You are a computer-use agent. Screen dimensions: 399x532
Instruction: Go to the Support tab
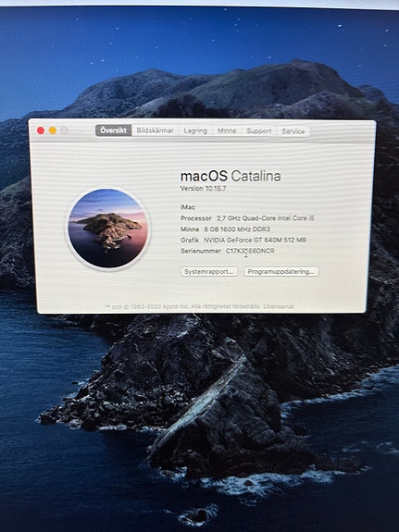(259, 131)
